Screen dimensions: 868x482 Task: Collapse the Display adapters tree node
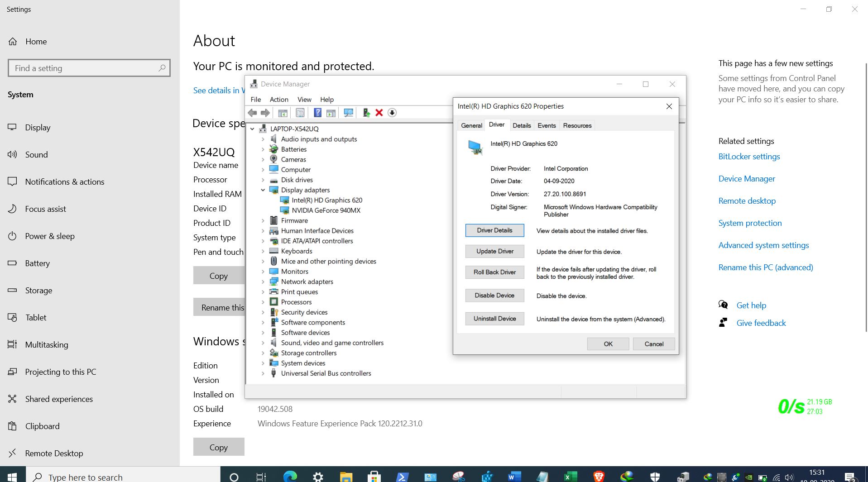pos(263,190)
